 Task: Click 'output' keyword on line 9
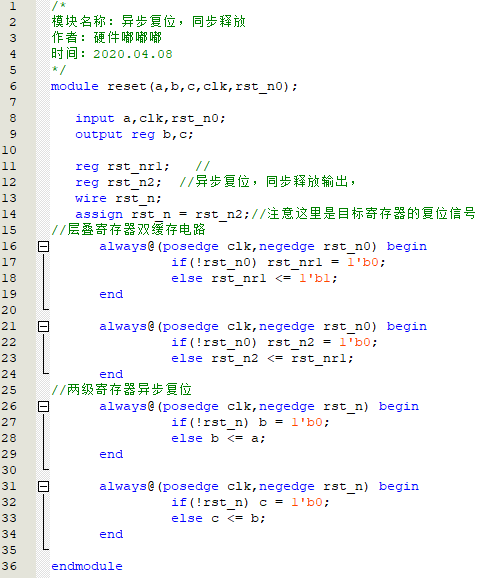(99, 135)
